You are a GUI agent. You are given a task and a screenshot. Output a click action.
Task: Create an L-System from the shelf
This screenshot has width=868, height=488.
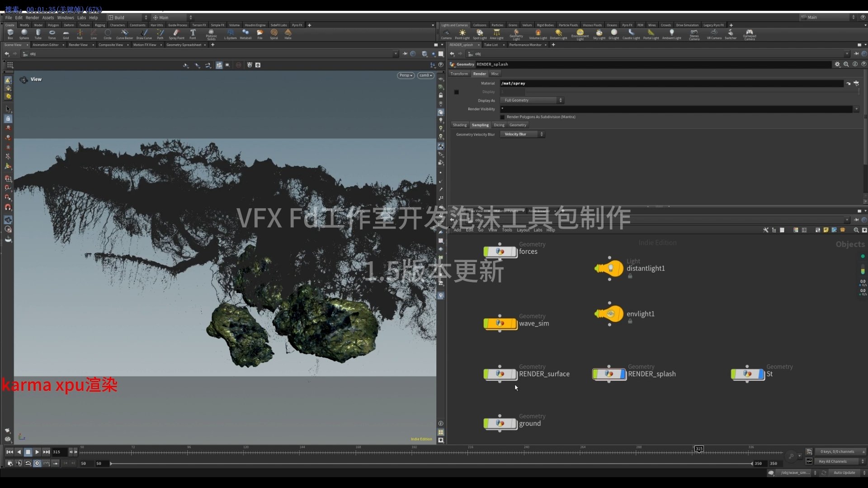pos(231,34)
